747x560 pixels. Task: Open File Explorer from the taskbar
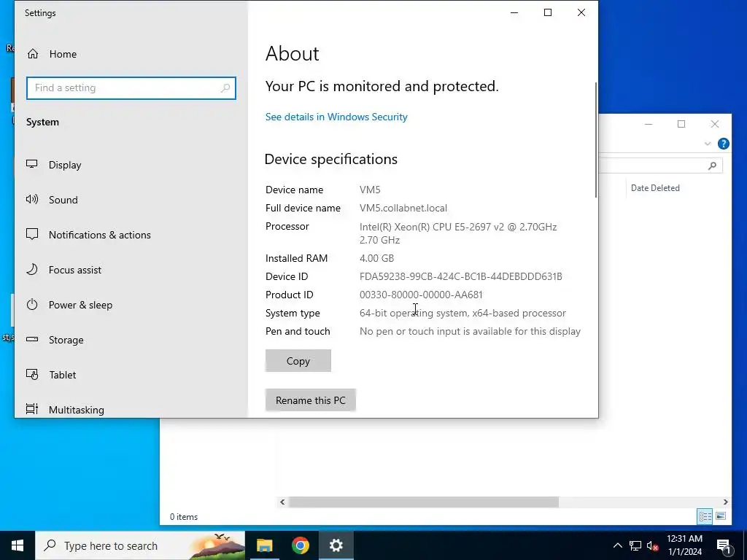pyautogui.click(x=264, y=545)
